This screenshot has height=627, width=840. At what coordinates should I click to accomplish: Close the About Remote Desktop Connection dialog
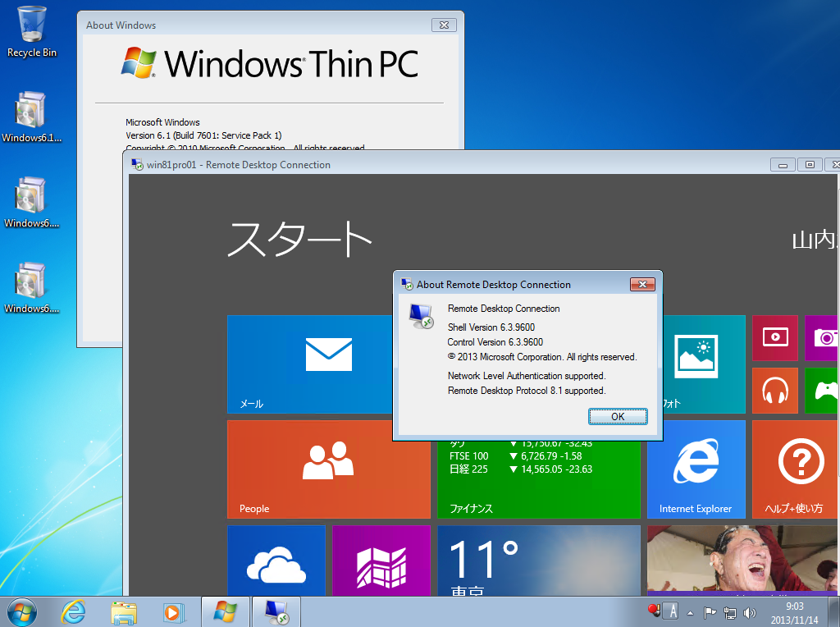tap(642, 284)
